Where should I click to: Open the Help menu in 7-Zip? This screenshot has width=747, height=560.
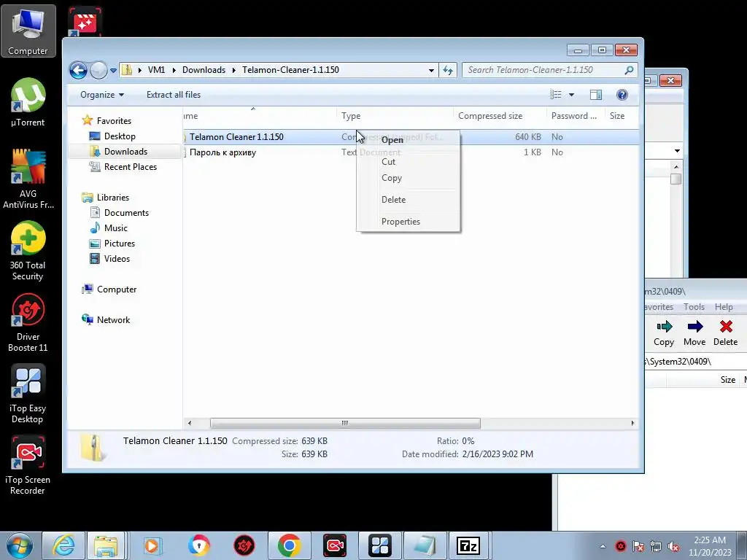(x=723, y=307)
